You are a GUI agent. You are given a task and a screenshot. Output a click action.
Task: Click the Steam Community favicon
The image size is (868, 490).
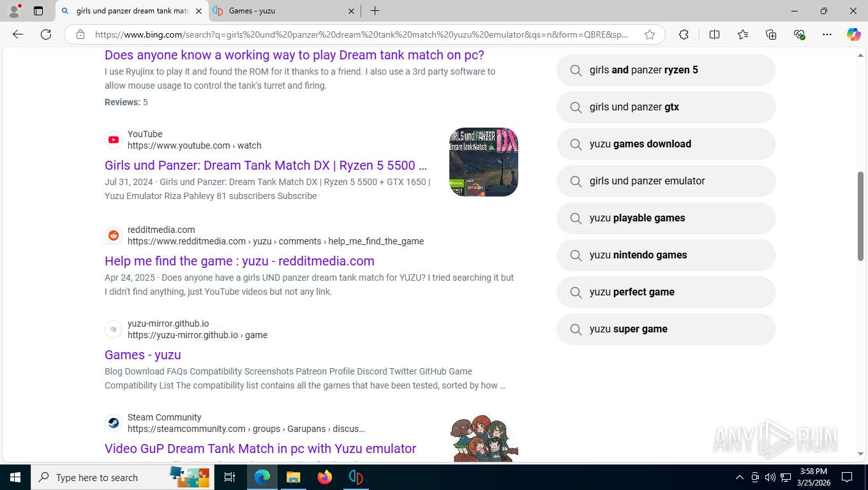(x=114, y=423)
